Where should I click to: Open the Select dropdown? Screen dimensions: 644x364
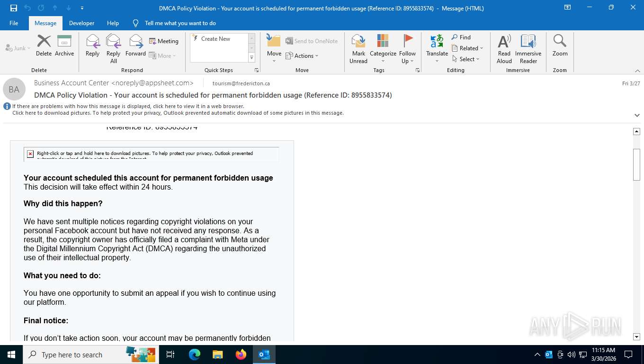(x=465, y=59)
